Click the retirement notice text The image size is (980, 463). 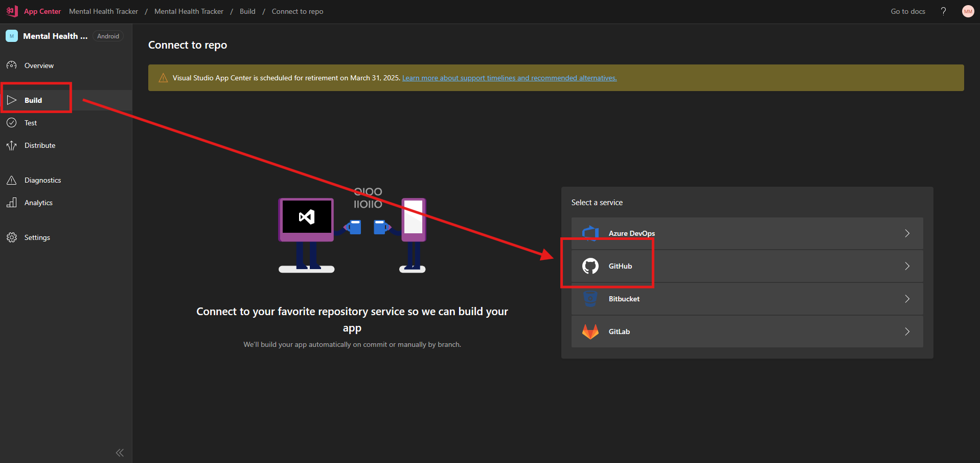286,78
